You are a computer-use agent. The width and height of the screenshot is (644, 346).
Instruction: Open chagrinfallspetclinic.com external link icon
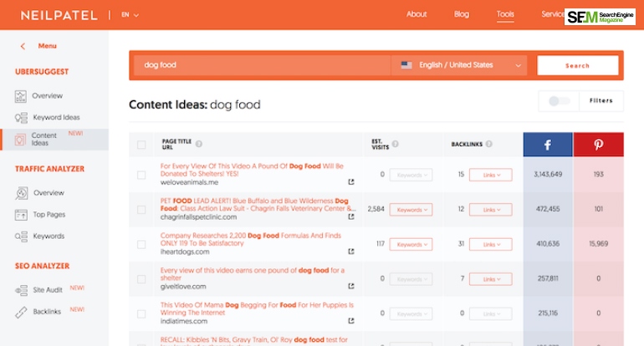351,216
